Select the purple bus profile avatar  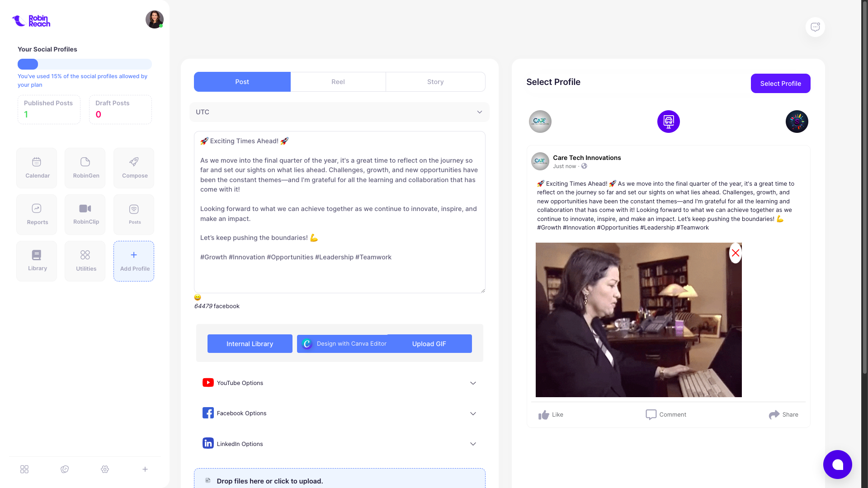669,122
